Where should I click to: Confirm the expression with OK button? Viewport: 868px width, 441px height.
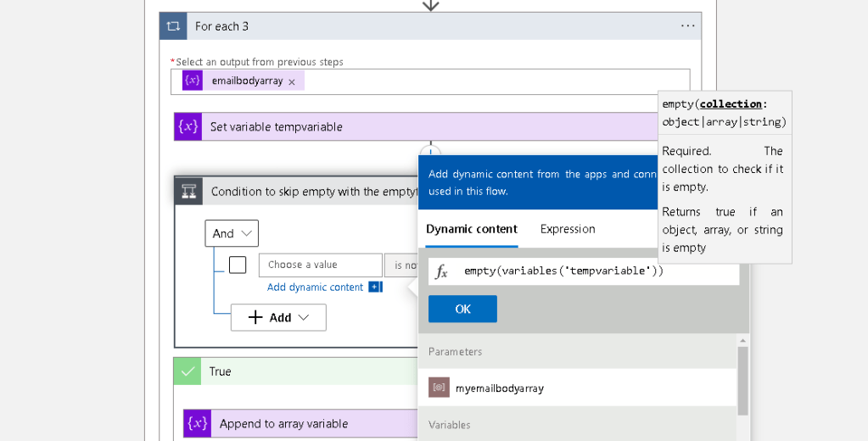point(462,309)
